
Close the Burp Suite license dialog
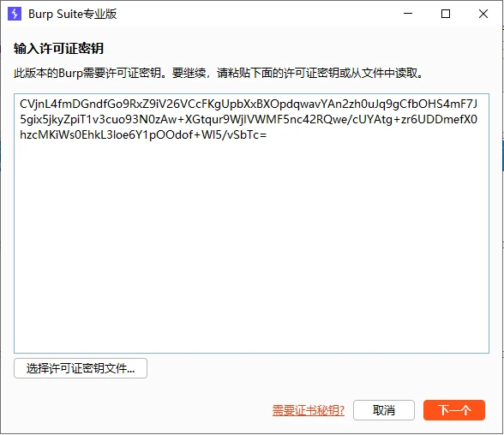[483, 14]
